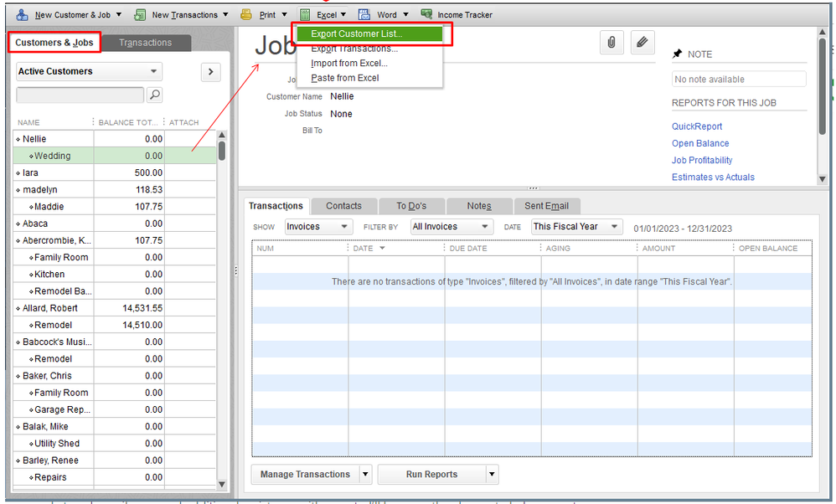Screen dimensions: 836x504
Task: Select customer Abaca in the list
Action: pos(115,224)
